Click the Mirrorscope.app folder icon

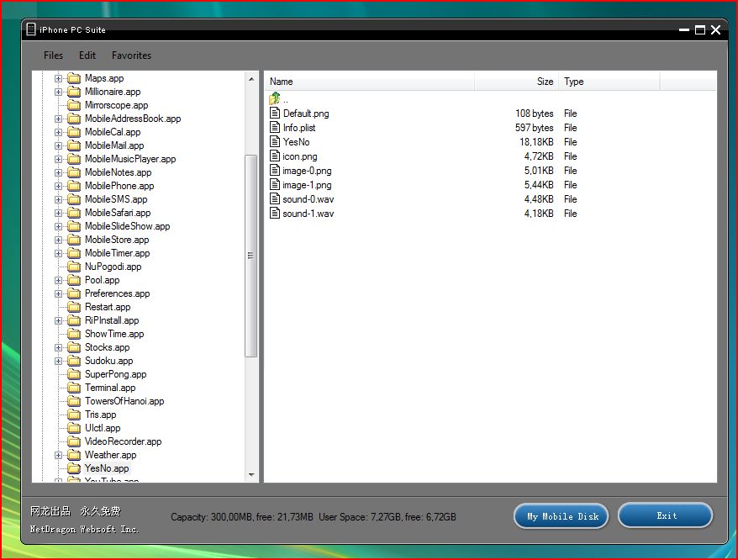(x=74, y=105)
